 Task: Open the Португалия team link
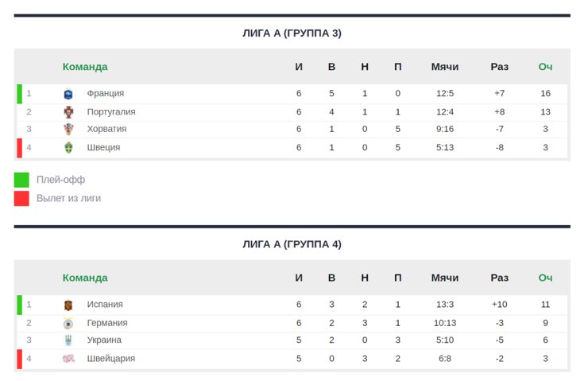coord(111,111)
